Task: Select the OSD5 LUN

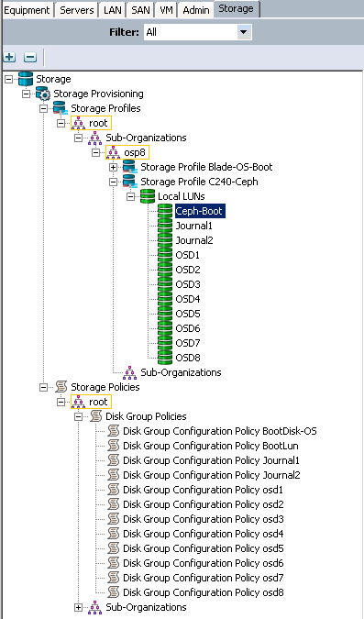Action: [x=188, y=314]
